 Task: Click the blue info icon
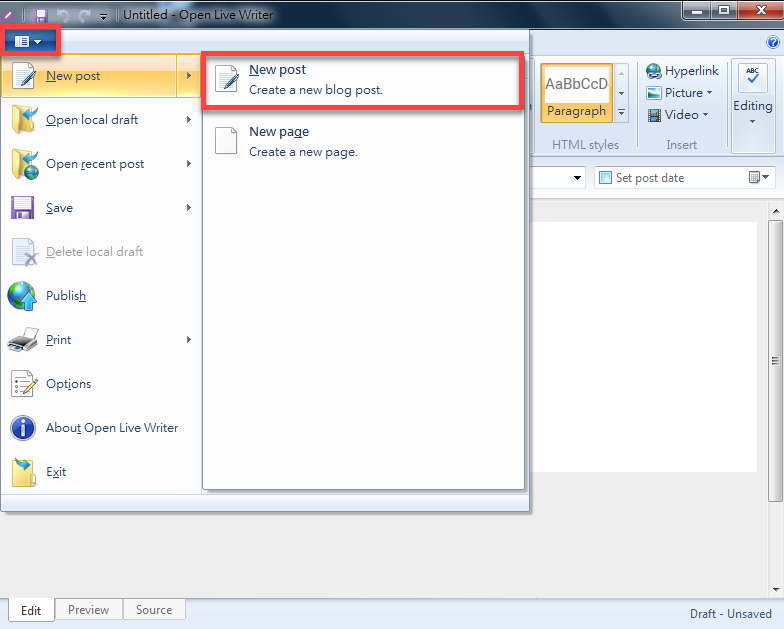[23, 428]
